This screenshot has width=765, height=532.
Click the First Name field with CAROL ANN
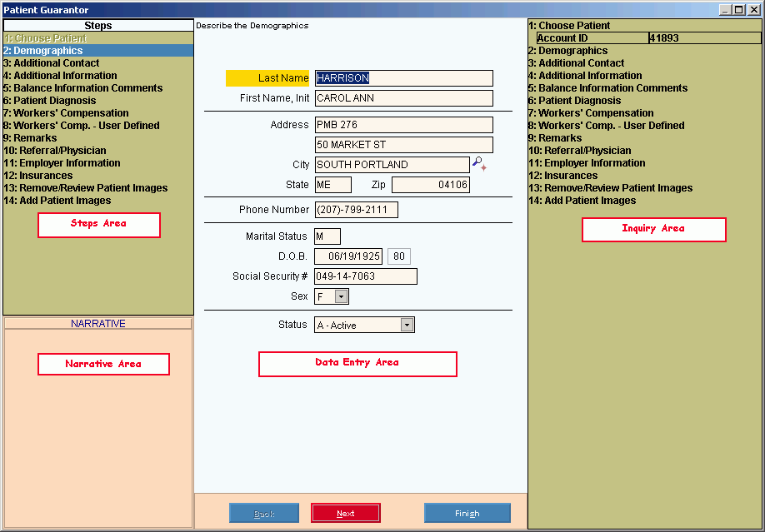[403, 98]
